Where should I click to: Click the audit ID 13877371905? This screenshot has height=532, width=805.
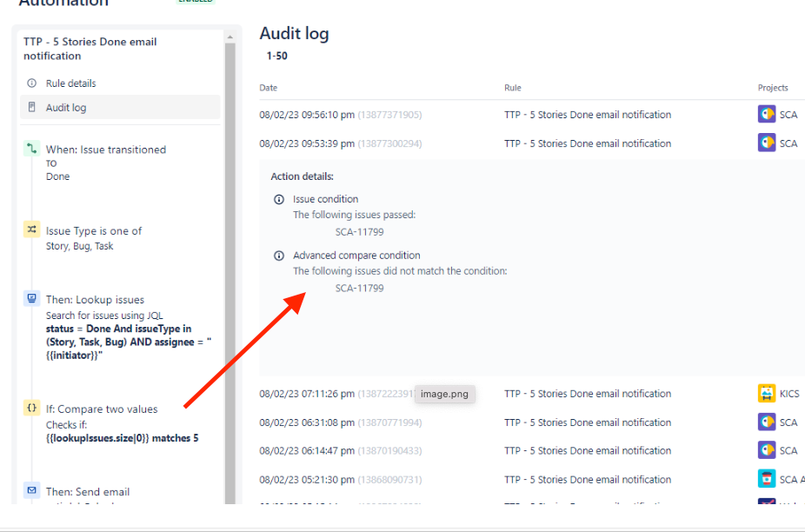(389, 115)
